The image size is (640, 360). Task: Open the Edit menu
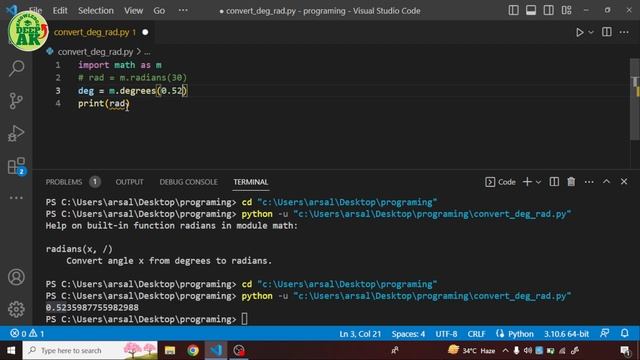pyautogui.click(x=60, y=11)
